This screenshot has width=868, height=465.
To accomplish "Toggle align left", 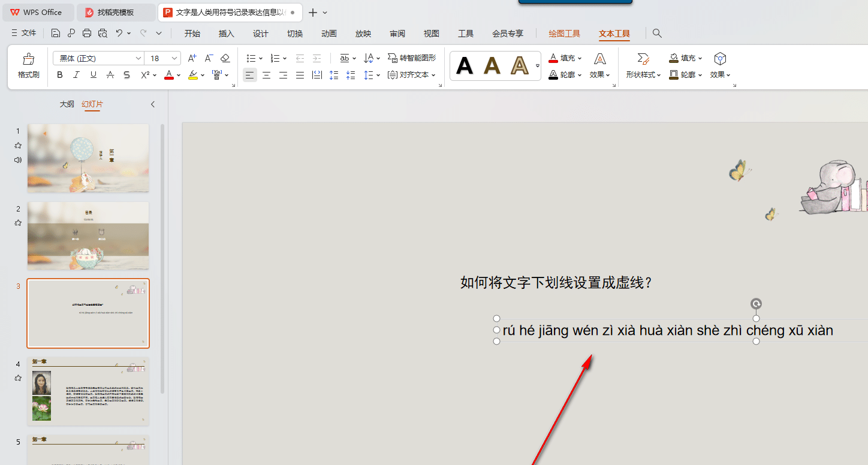I will pyautogui.click(x=250, y=75).
